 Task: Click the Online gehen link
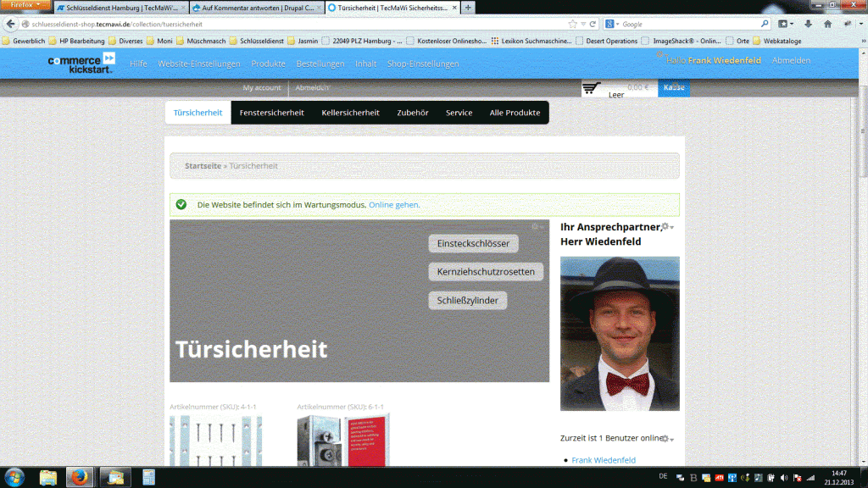pyautogui.click(x=393, y=205)
